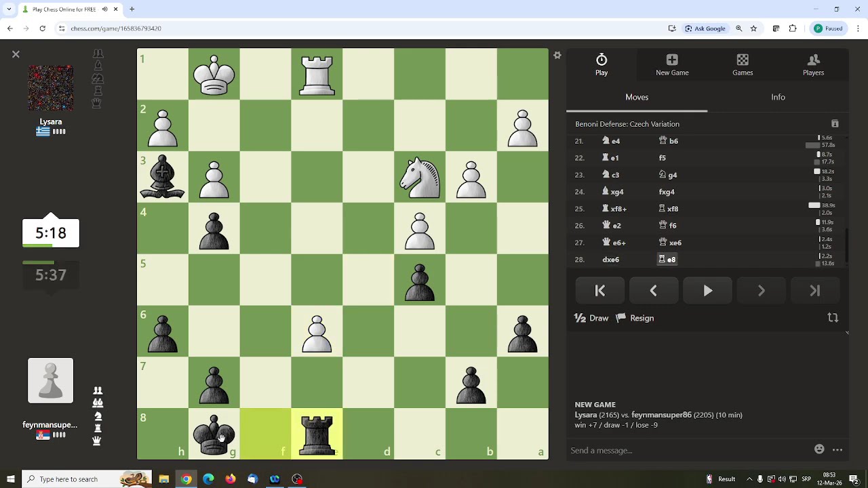Select move 25 white xf8+
The image size is (868, 488).
pyautogui.click(x=614, y=209)
